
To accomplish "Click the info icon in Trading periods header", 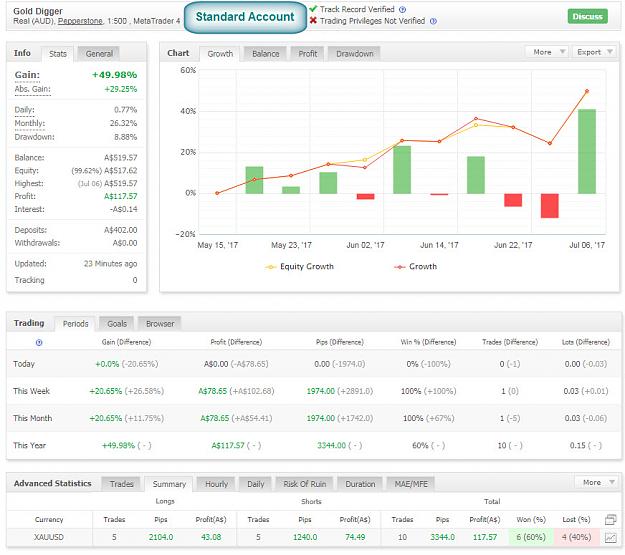I will 39,342.
